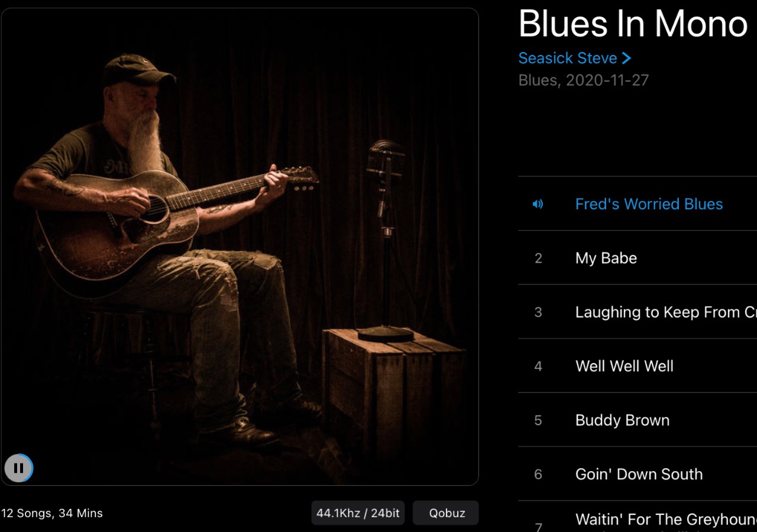757x532 pixels.
Task: Click the Qobuz source badge
Action: [447, 513]
